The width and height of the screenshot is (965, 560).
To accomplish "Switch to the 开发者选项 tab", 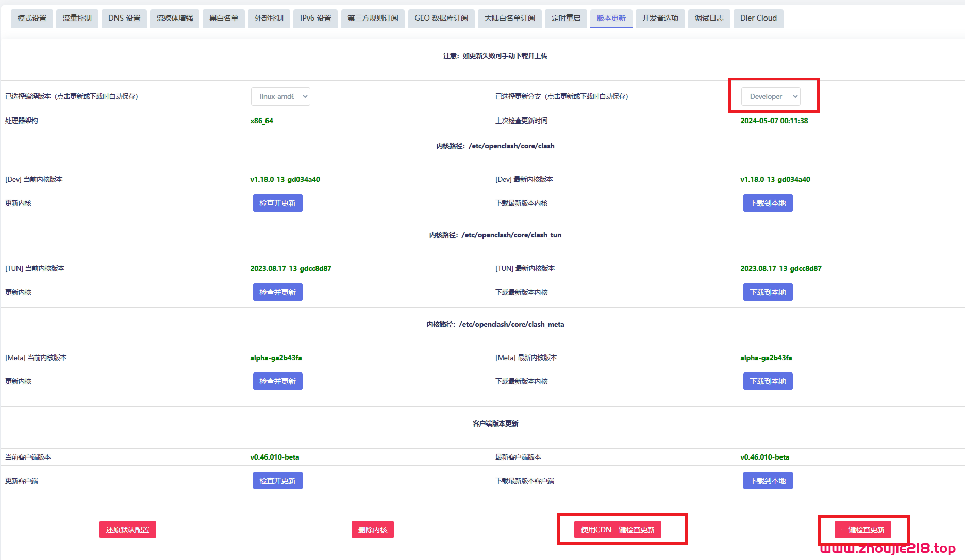I will [x=660, y=18].
